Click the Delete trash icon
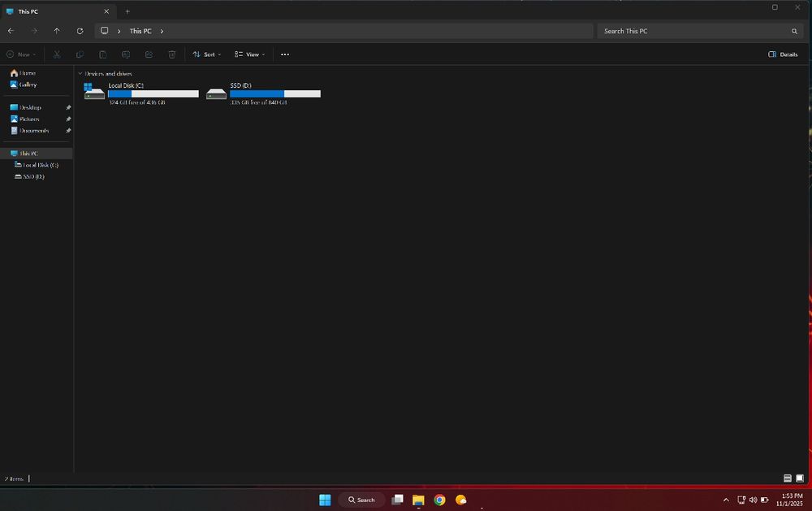812x511 pixels. tap(172, 54)
